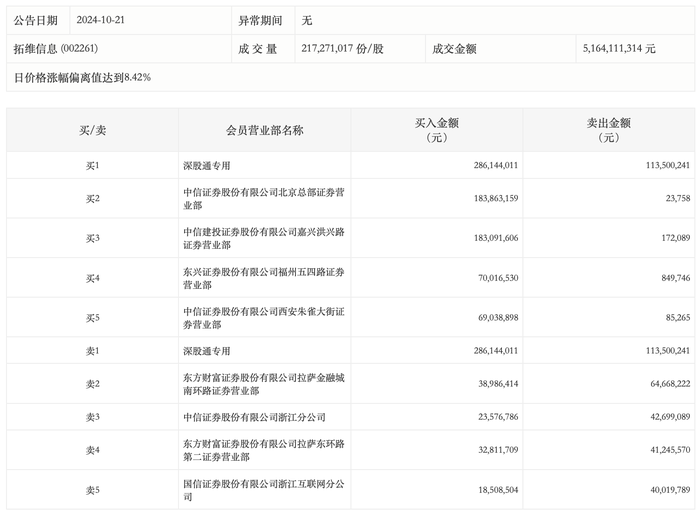The image size is (700, 518).
Task: Select the 买1 深股通专用 row
Action: (x=350, y=166)
